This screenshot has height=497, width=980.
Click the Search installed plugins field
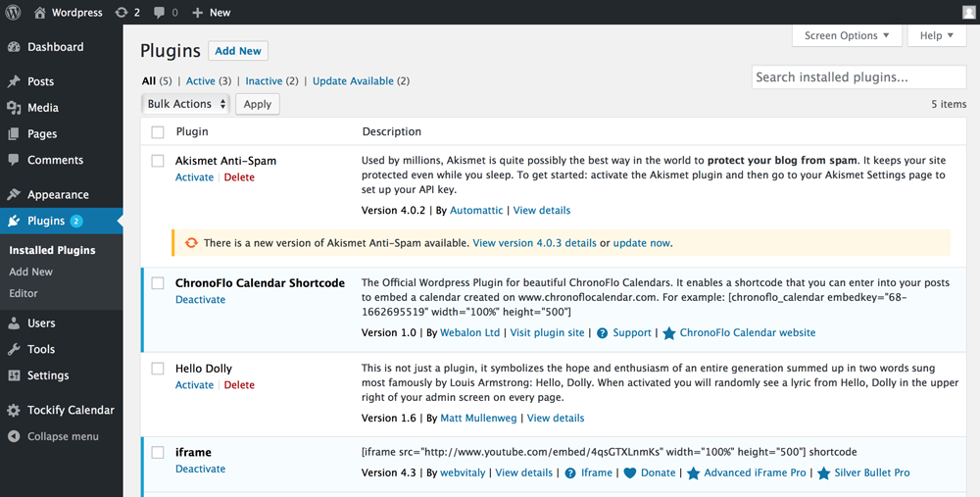pyautogui.click(x=858, y=77)
